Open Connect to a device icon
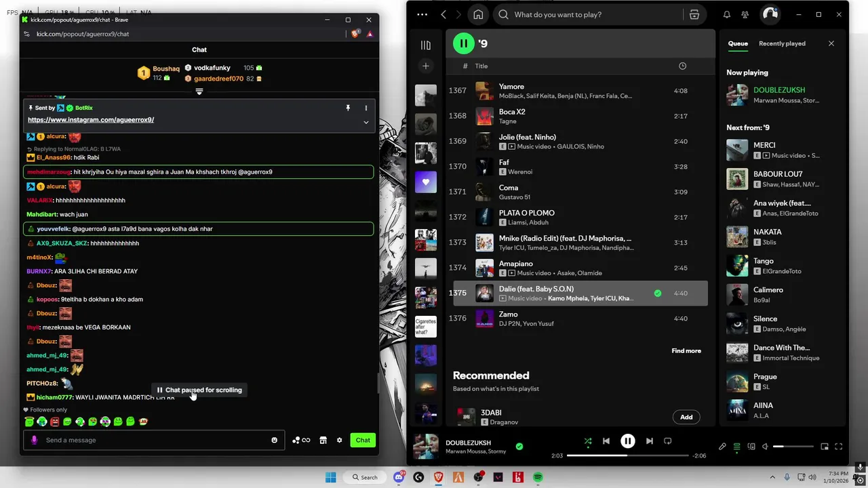 [751, 447]
